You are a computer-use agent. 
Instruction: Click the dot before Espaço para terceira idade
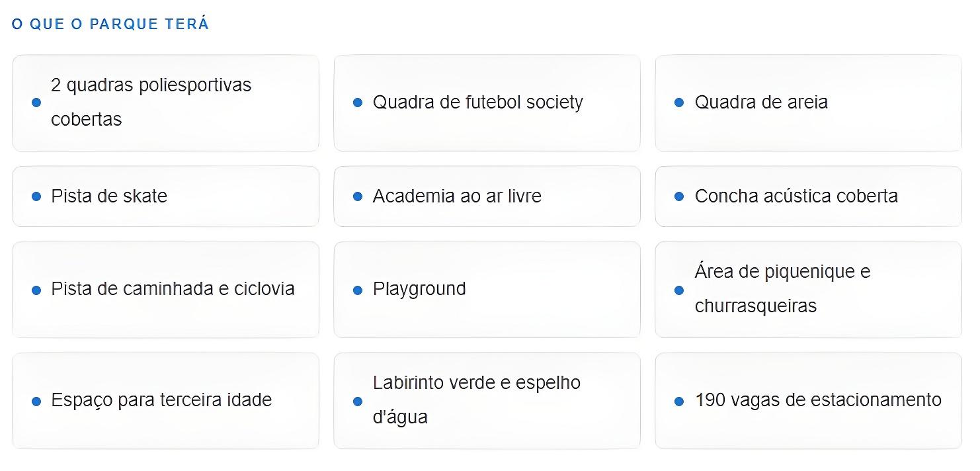[x=36, y=401]
